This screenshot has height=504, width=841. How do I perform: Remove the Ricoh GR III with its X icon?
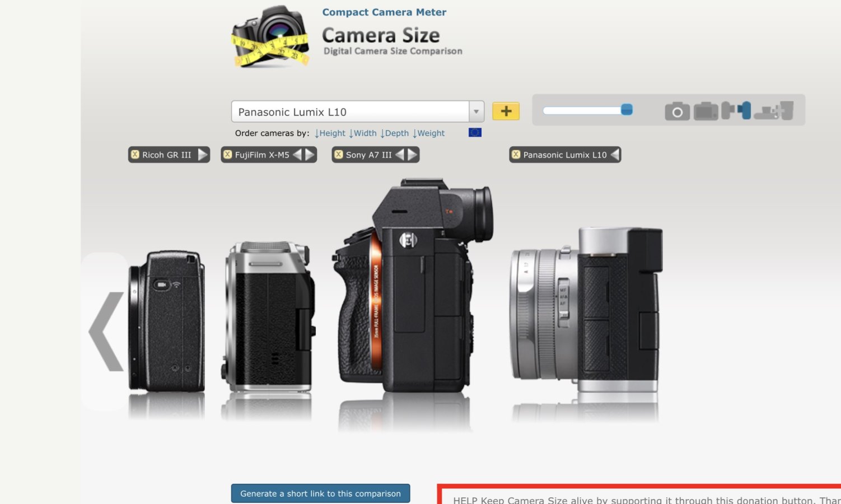coord(135,155)
